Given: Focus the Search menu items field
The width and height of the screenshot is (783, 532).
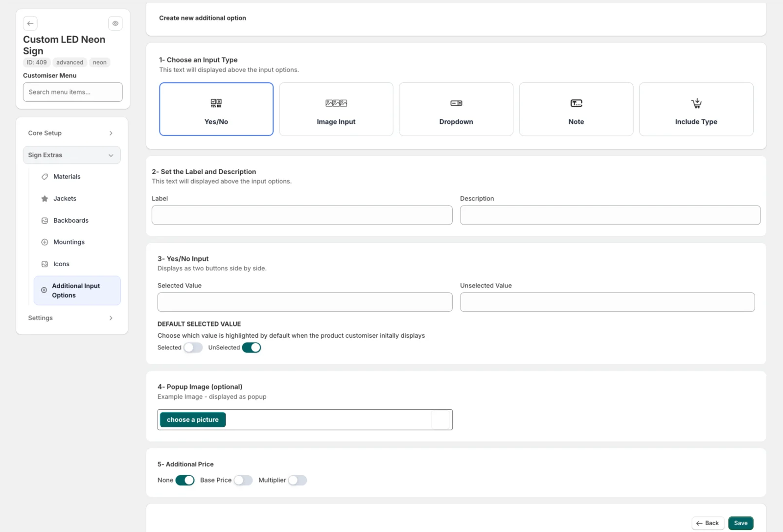Looking at the screenshot, I should pyautogui.click(x=73, y=92).
